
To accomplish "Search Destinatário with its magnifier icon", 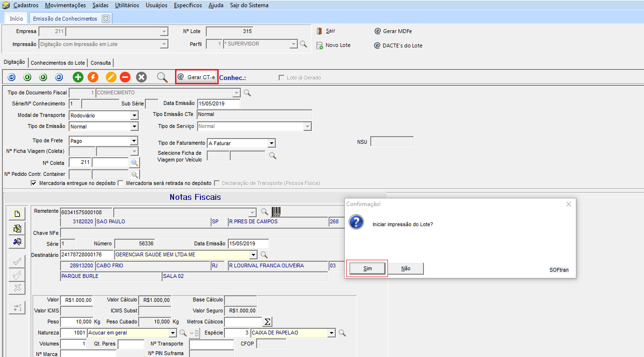I will 264,254.
